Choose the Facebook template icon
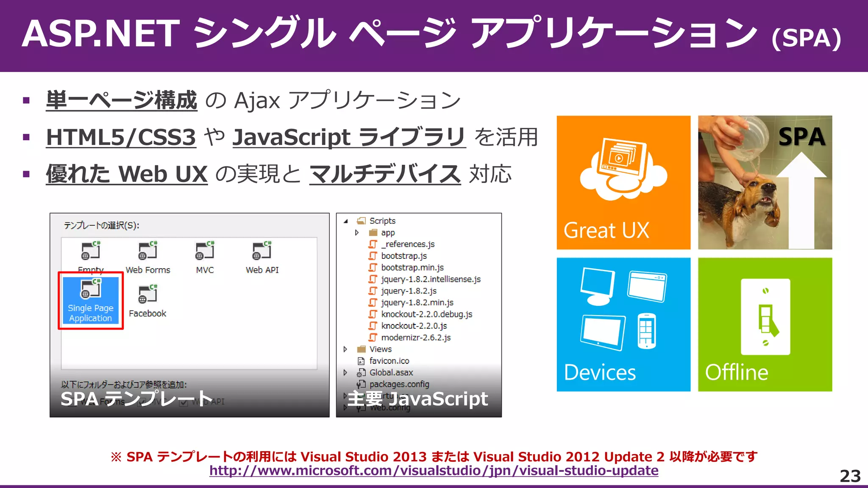 tap(148, 294)
